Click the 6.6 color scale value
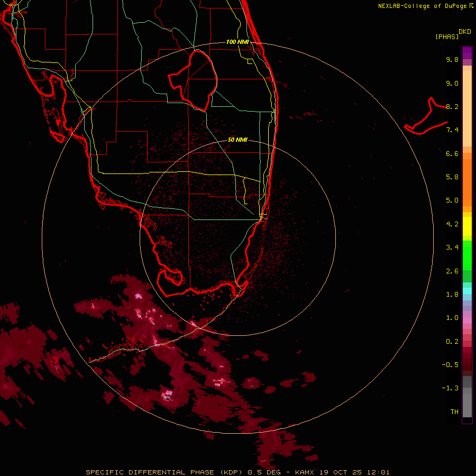This screenshot has width=476, height=476. tap(452, 153)
